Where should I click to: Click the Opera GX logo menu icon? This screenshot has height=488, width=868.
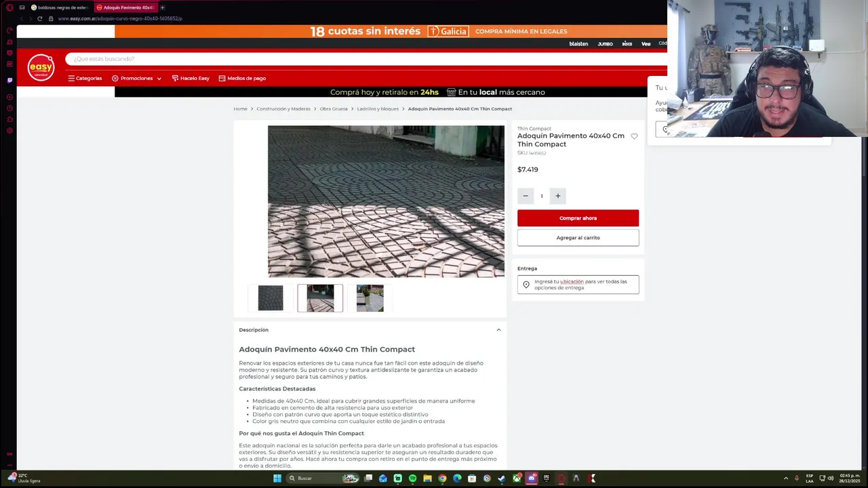(9, 7)
